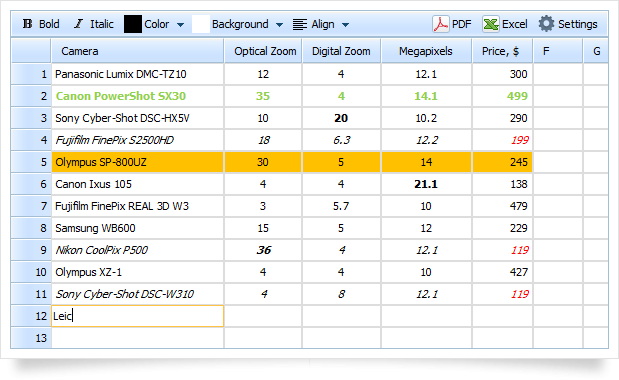Open the Color dropdown arrow
The height and width of the screenshot is (380, 619).
(180, 25)
